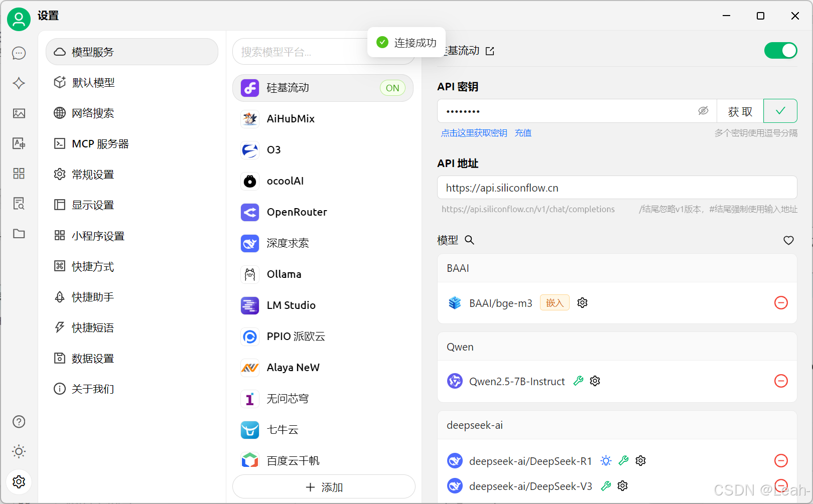Switch to 显示设置 section

93,205
